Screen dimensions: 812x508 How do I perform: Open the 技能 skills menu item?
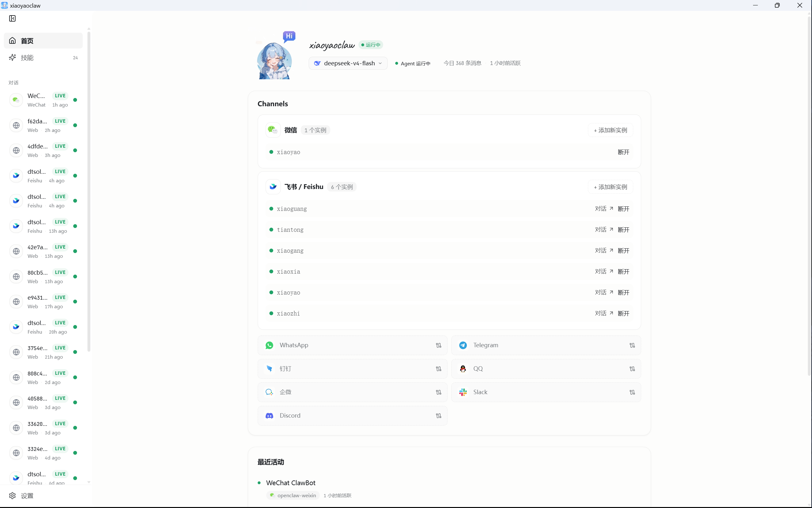(43, 57)
